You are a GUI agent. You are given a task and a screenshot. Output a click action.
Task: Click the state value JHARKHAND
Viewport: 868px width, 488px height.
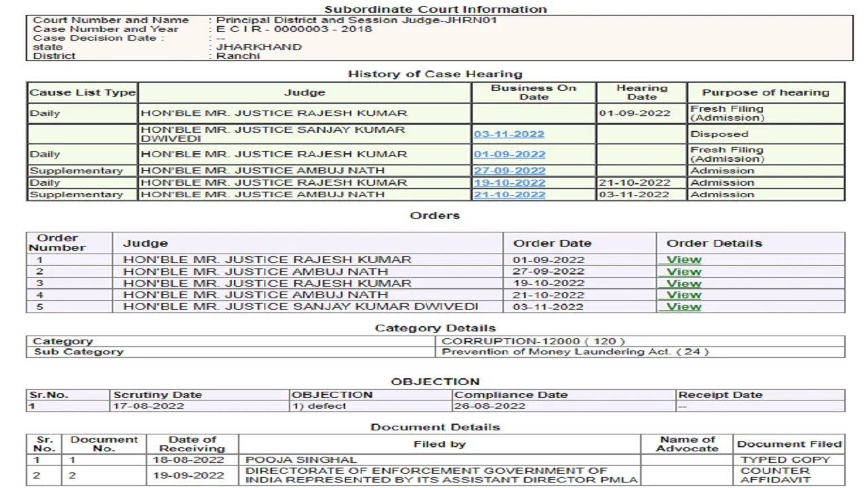259,47
